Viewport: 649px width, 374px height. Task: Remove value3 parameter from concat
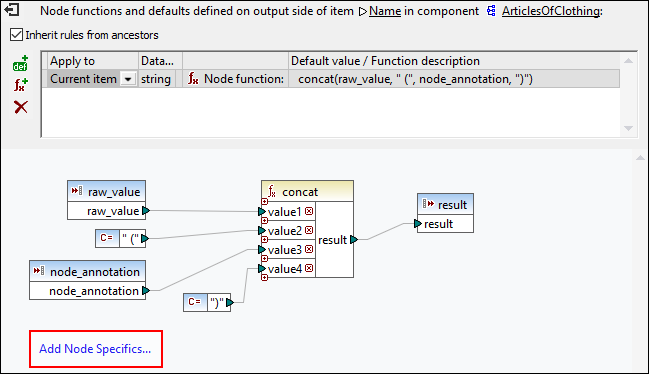[309, 249]
